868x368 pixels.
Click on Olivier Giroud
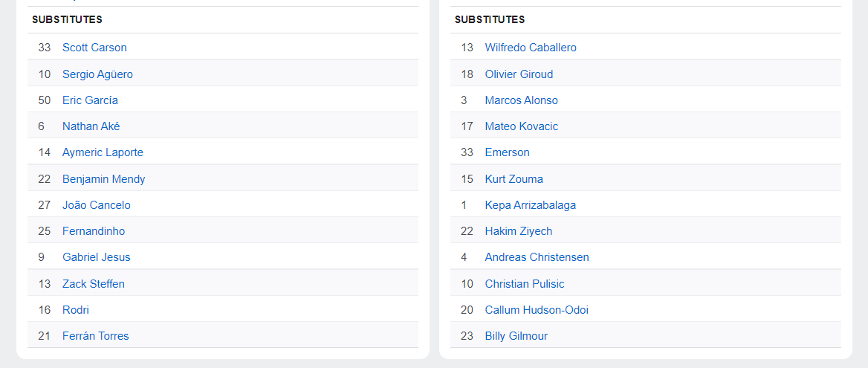pyautogui.click(x=519, y=74)
